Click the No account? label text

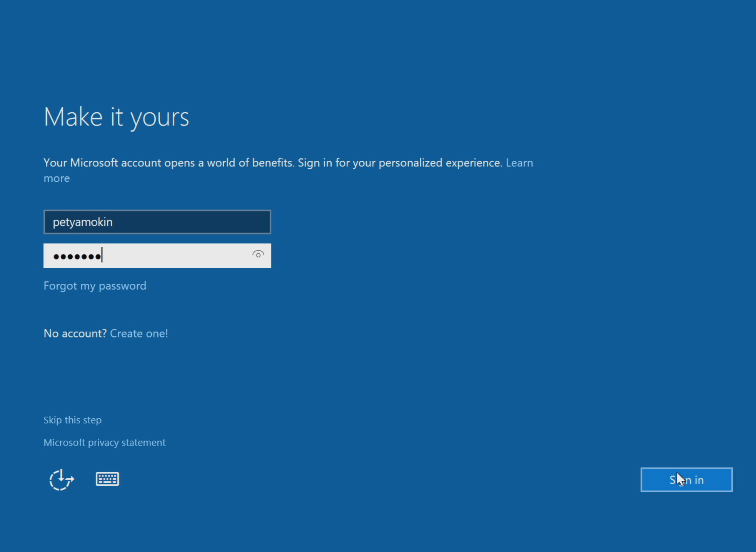pos(75,333)
